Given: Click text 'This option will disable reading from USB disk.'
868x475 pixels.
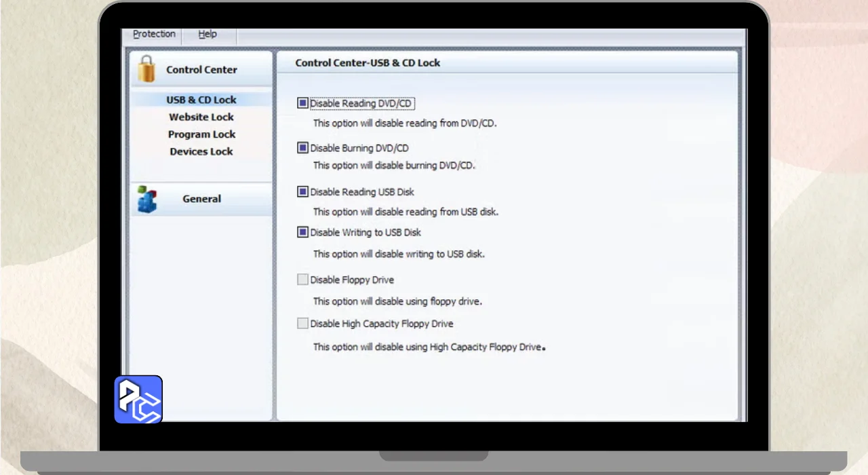Looking at the screenshot, I should click(406, 212).
